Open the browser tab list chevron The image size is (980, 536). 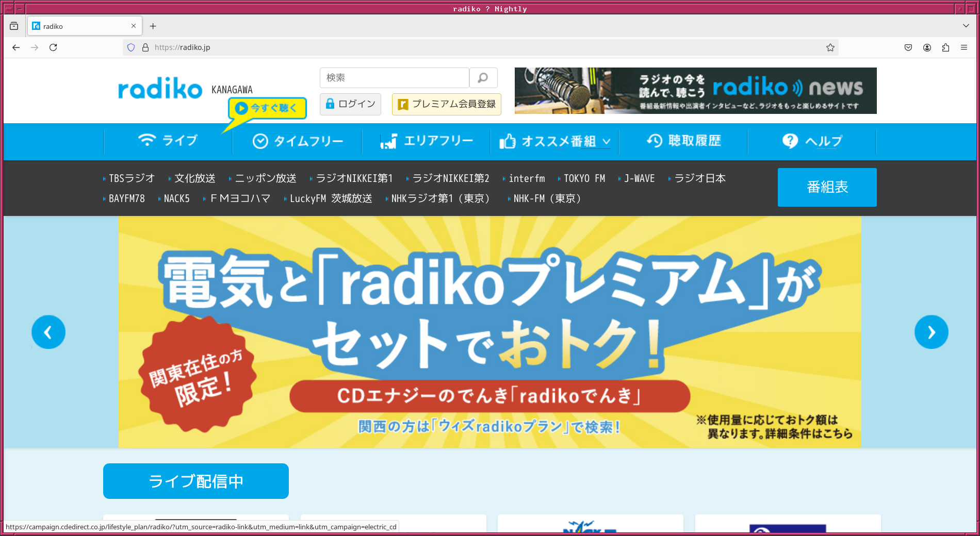tap(965, 26)
